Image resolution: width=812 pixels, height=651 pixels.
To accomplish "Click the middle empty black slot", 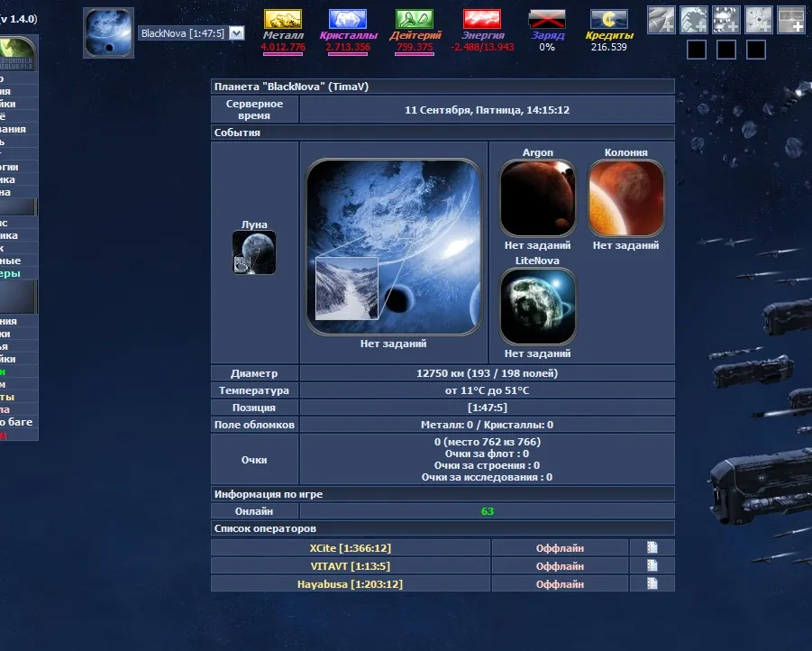I will tap(726, 50).
